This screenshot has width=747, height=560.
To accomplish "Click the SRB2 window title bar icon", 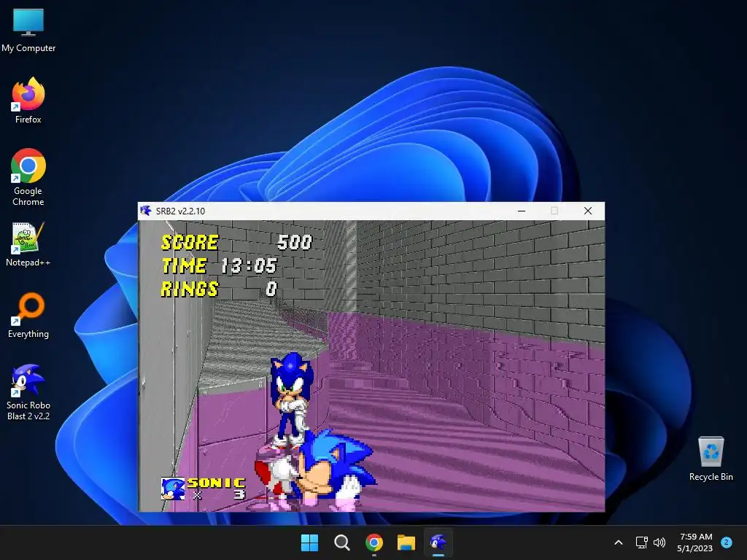I will pyautogui.click(x=146, y=211).
